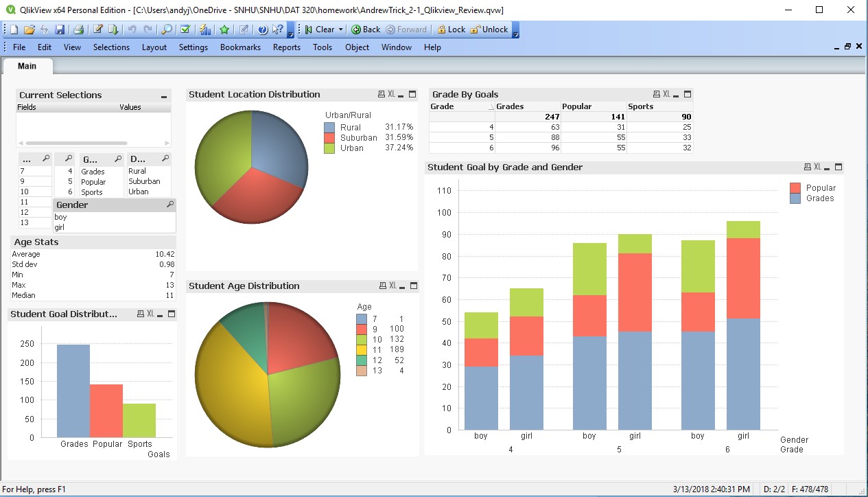Click the Help question mark toolbar icon

[x=262, y=30]
